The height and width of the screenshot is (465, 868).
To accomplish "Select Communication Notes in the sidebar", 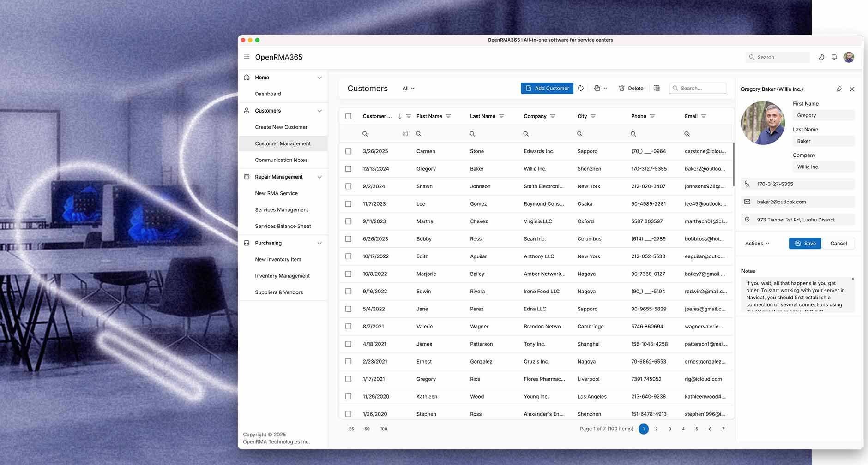I will pos(281,160).
